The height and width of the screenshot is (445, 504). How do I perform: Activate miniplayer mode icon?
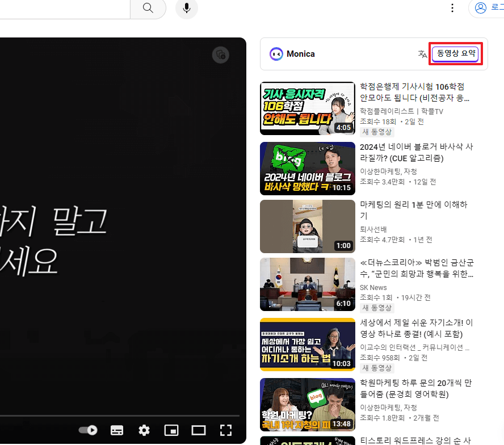(x=171, y=430)
